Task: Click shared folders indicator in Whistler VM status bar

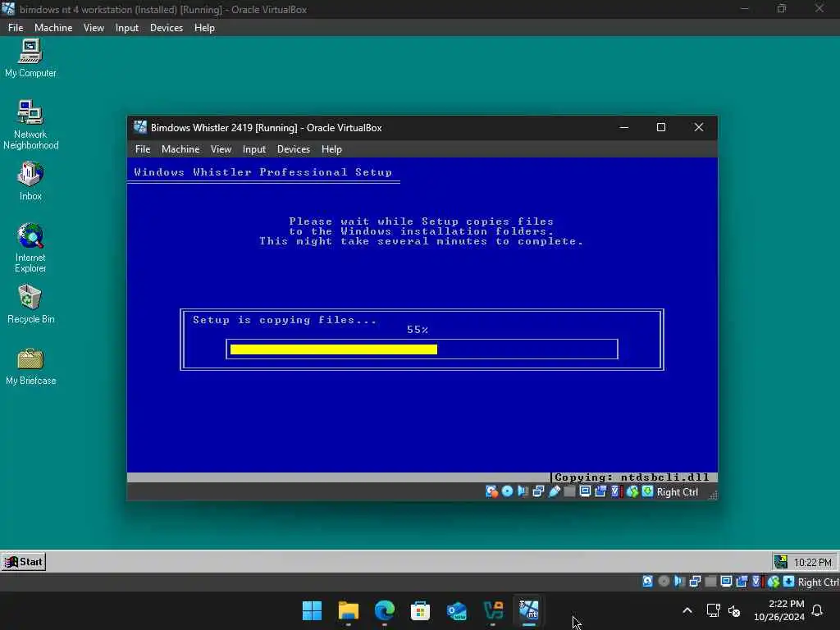Action: pos(569,491)
